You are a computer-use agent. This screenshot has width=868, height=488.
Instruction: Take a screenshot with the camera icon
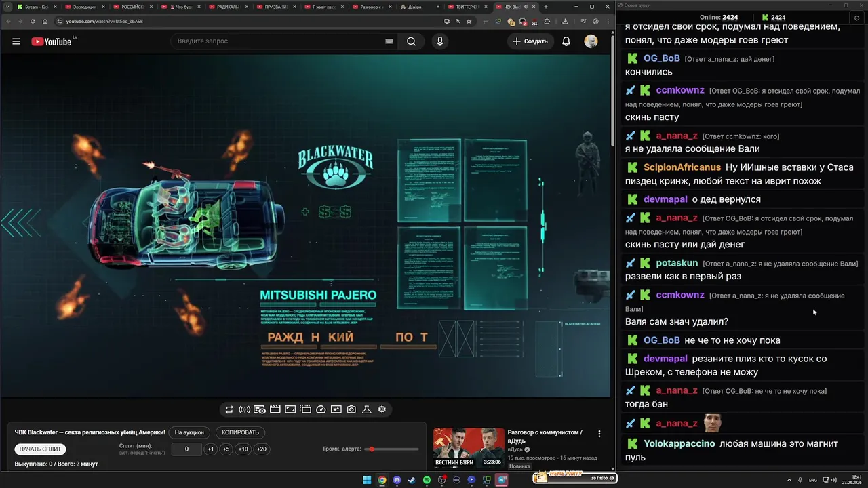tap(351, 409)
